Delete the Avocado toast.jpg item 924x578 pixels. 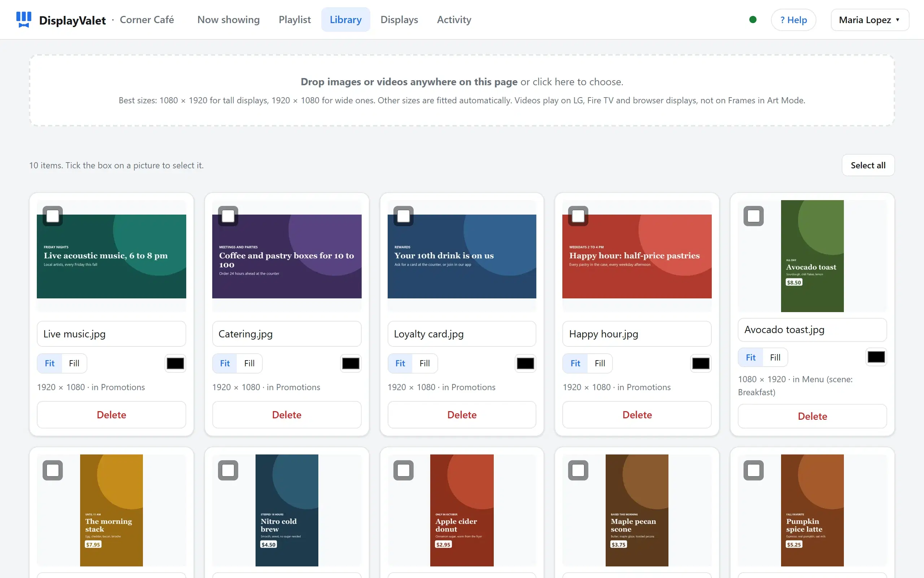pos(812,416)
